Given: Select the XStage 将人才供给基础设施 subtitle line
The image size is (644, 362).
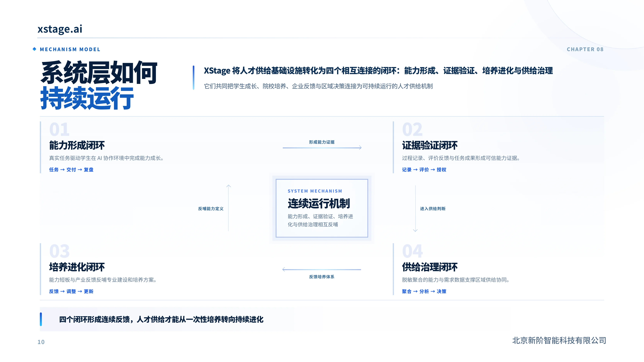Looking at the screenshot, I should pyautogui.click(x=378, y=71).
